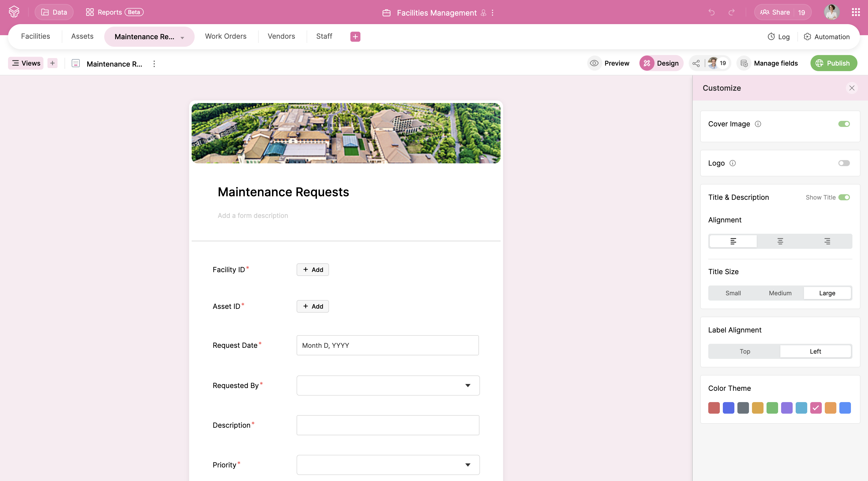
Task: Select center alignment icon for title
Action: pyautogui.click(x=780, y=241)
